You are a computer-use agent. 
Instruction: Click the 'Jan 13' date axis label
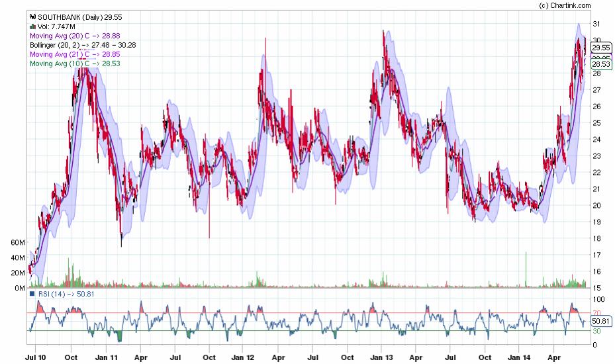[x=381, y=357]
